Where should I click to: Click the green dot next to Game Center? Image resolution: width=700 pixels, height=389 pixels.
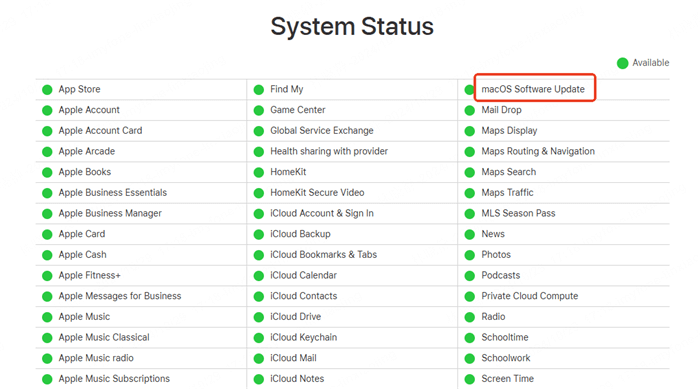pos(258,110)
